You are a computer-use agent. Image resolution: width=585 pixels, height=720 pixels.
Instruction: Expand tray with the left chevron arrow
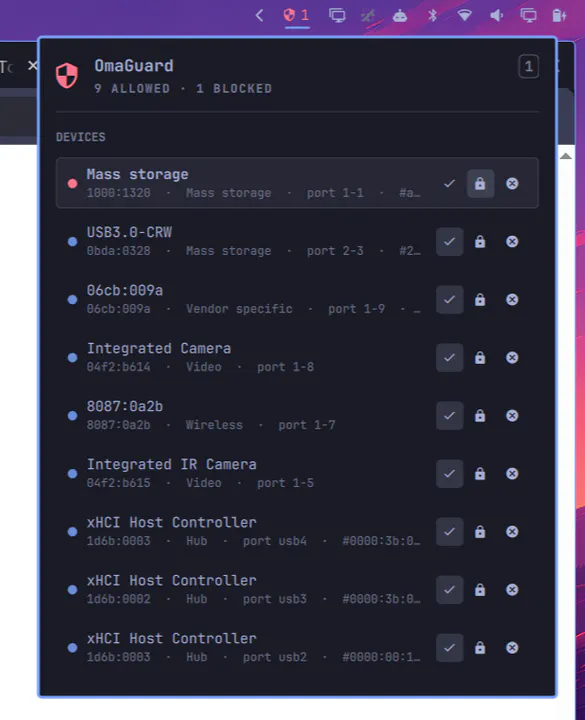coord(259,15)
